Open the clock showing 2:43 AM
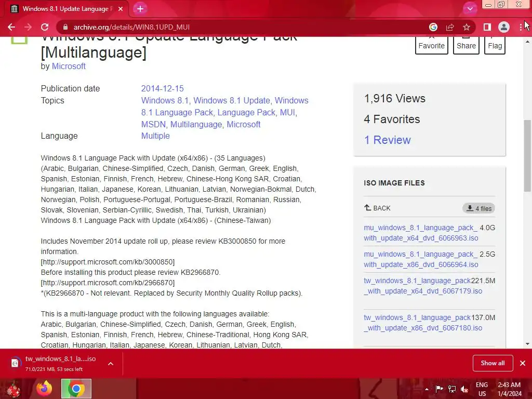 pyautogui.click(x=509, y=389)
